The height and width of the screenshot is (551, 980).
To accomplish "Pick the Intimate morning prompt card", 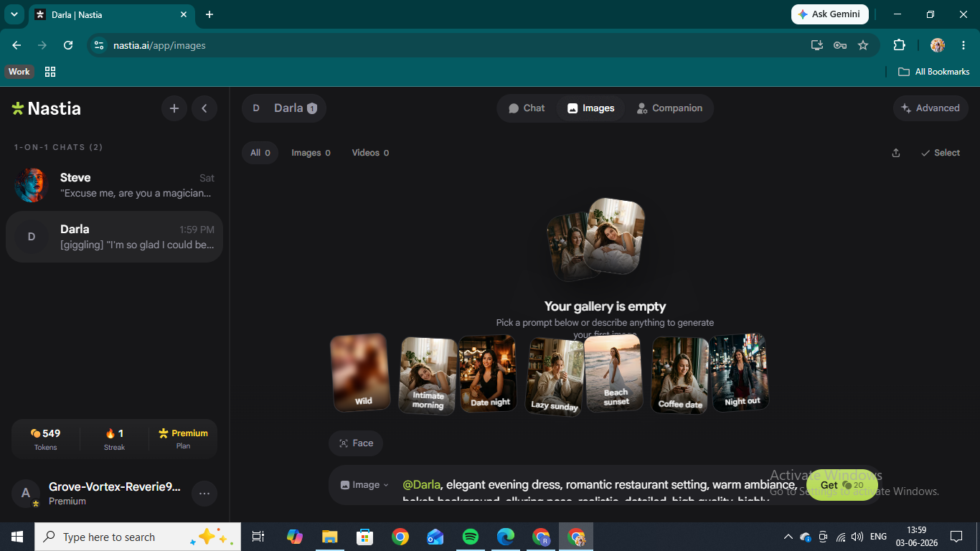I will click(428, 375).
